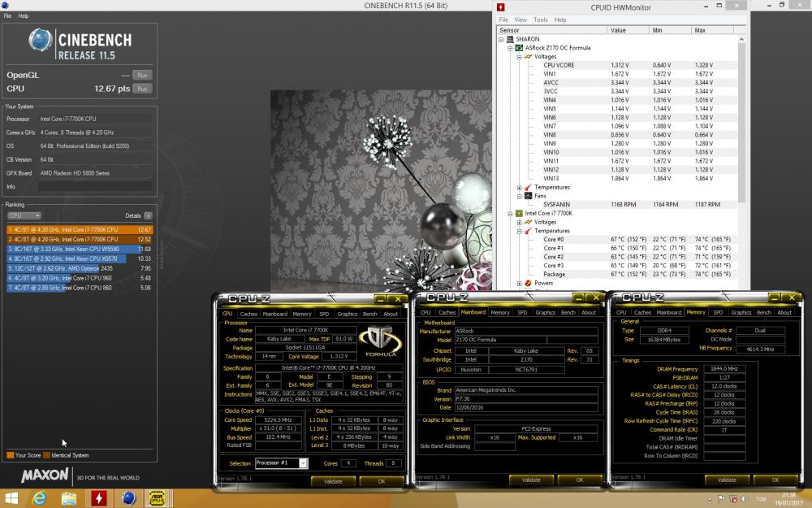Click the SHARON computer icon in HWMonitor
The image size is (812, 508).
[510, 39]
